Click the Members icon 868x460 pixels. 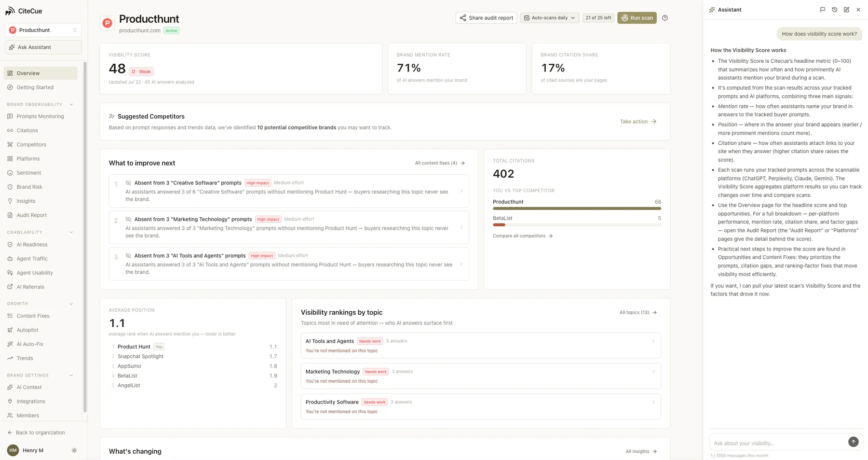tap(10, 416)
